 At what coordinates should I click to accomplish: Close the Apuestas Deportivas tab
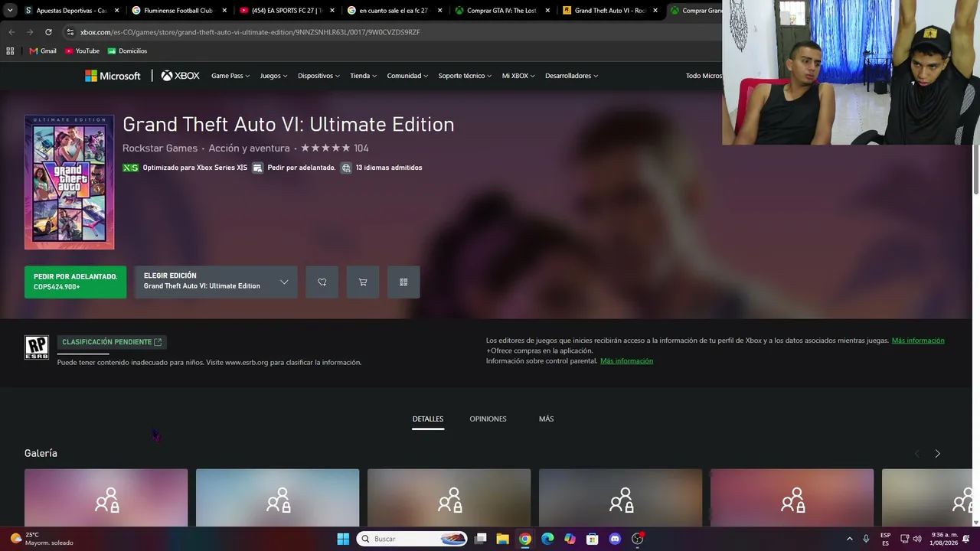click(x=117, y=11)
